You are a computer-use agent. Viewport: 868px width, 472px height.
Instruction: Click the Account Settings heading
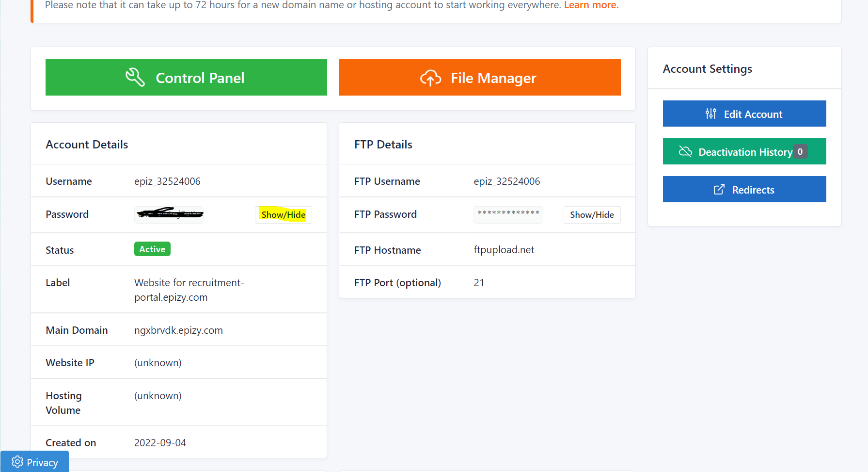(708, 69)
